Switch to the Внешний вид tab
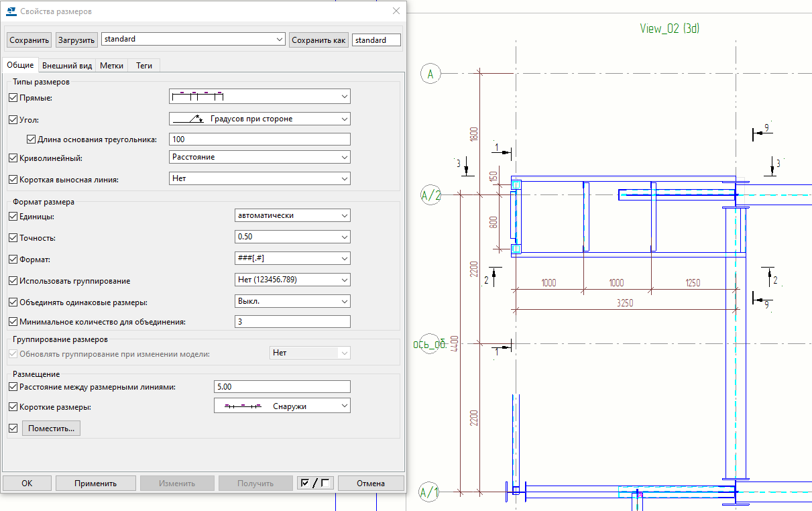The width and height of the screenshot is (812, 511). tap(67, 66)
